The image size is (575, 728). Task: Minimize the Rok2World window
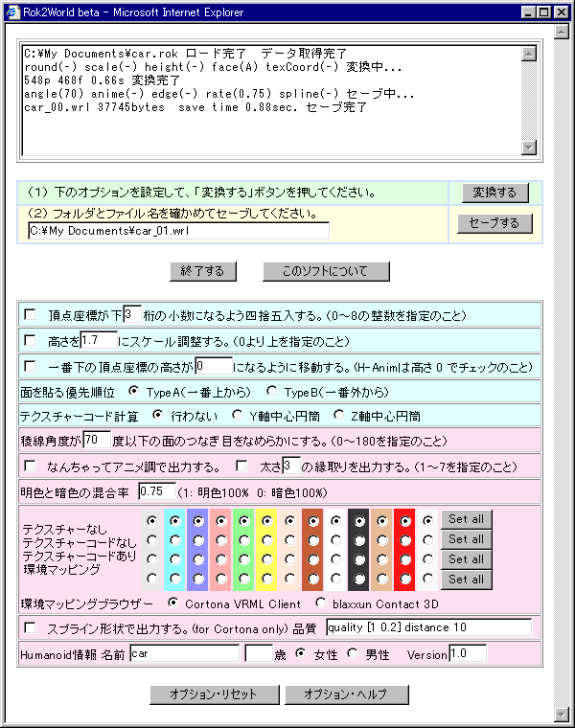[528, 12]
